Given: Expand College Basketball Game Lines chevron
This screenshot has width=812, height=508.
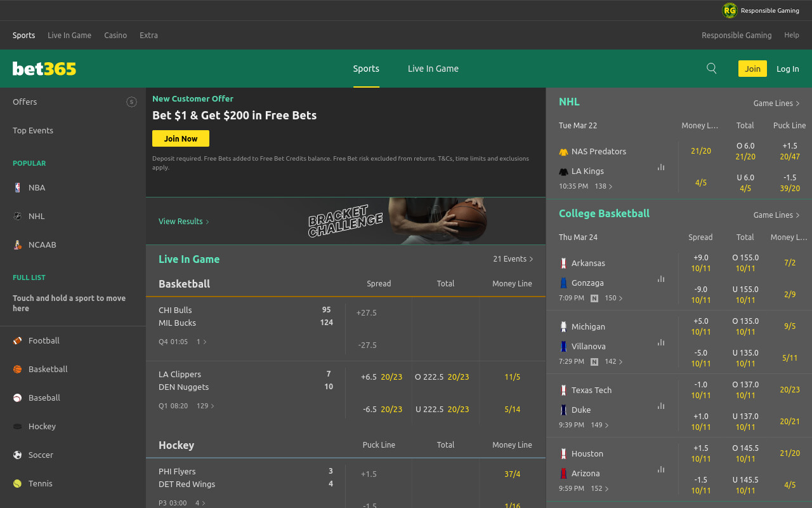Looking at the screenshot, I should [x=797, y=215].
